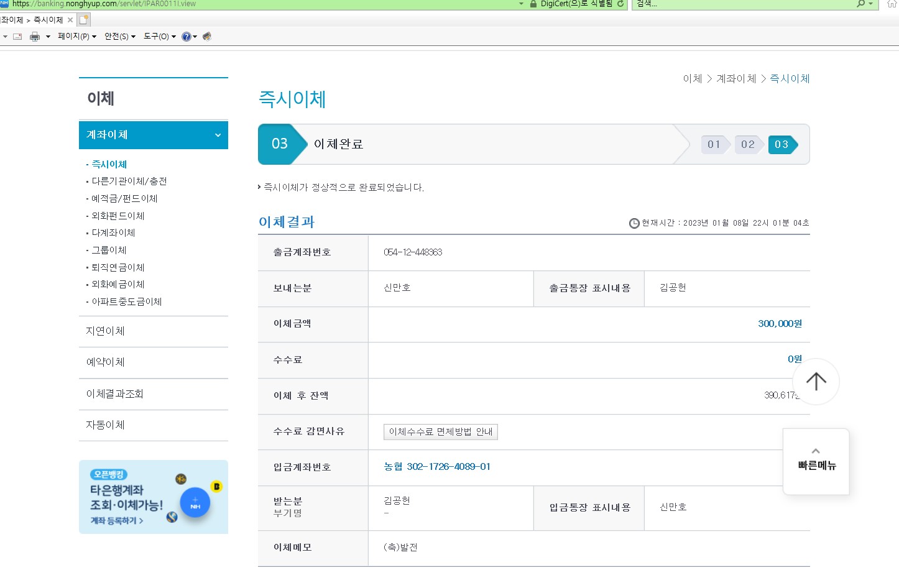Open 퇴직연금이체 in sidebar
Screen dimensions: 899x588
click(118, 267)
